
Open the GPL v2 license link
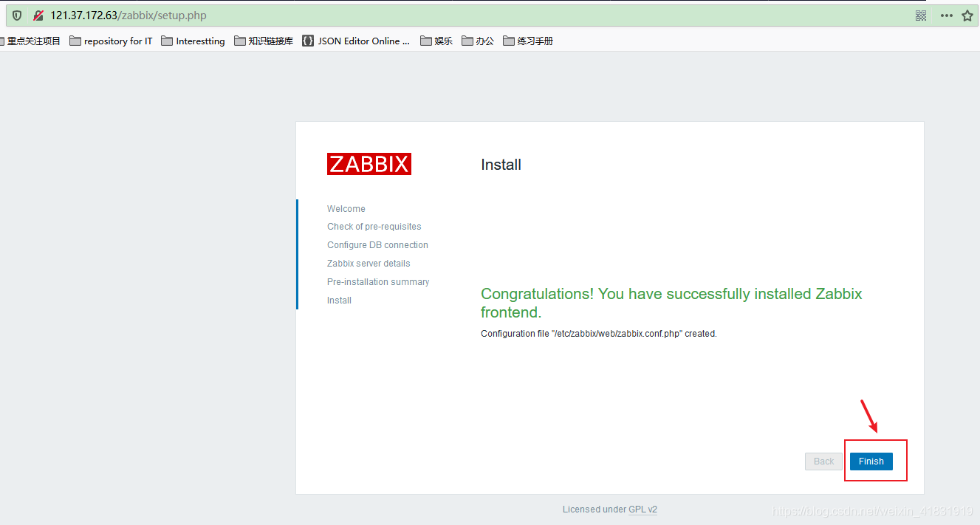point(643,509)
